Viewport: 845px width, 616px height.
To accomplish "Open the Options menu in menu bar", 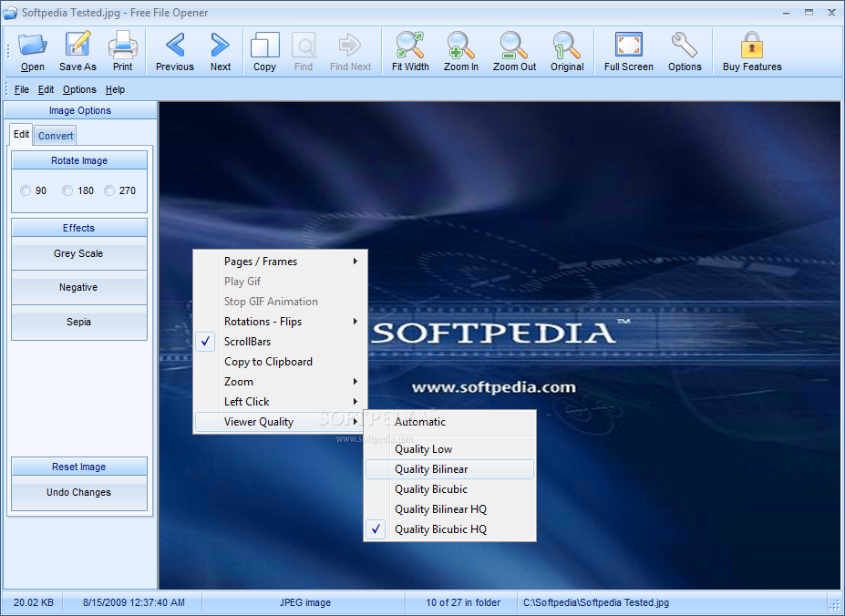I will click(x=79, y=89).
